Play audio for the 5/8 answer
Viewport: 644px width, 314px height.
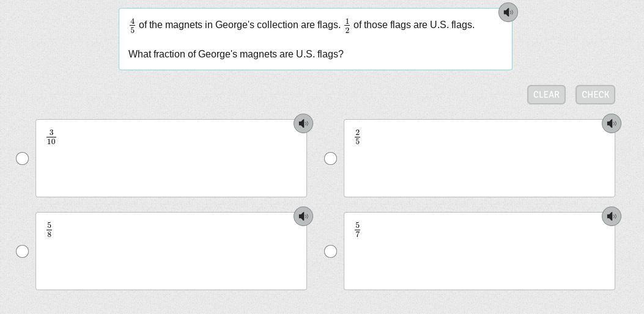303,216
